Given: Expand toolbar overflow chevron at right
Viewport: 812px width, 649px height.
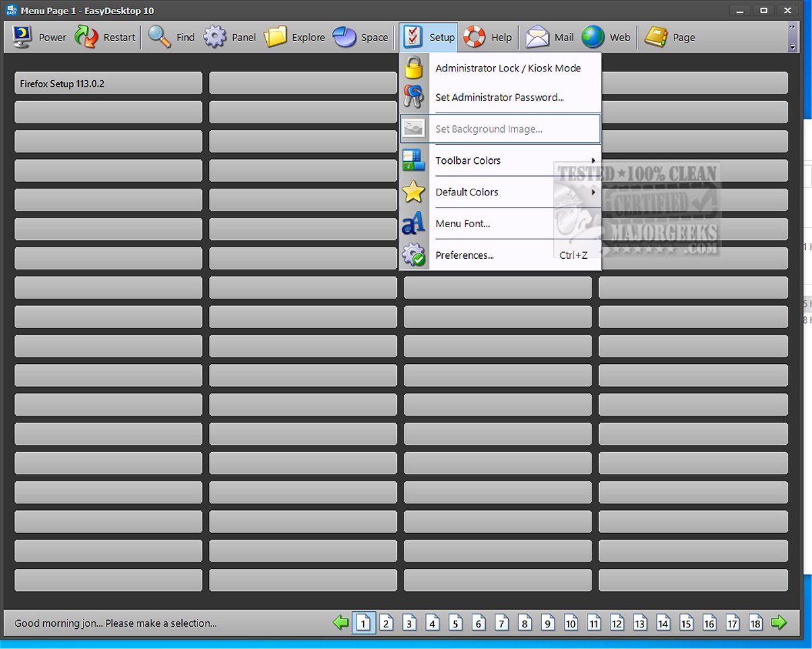Looking at the screenshot, I should [792, 37].
